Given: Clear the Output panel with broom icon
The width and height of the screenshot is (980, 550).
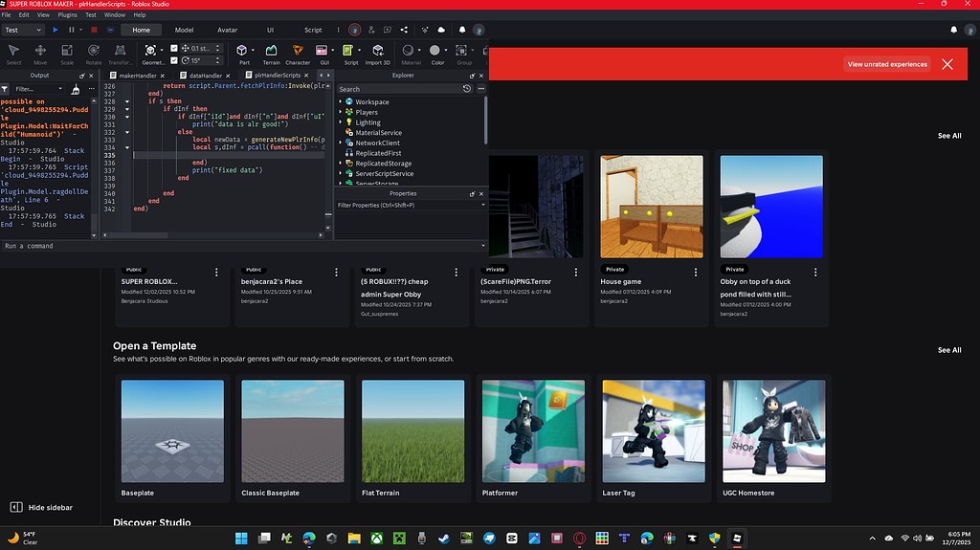Looking at the screenshot, I should [x=76, y=89].
